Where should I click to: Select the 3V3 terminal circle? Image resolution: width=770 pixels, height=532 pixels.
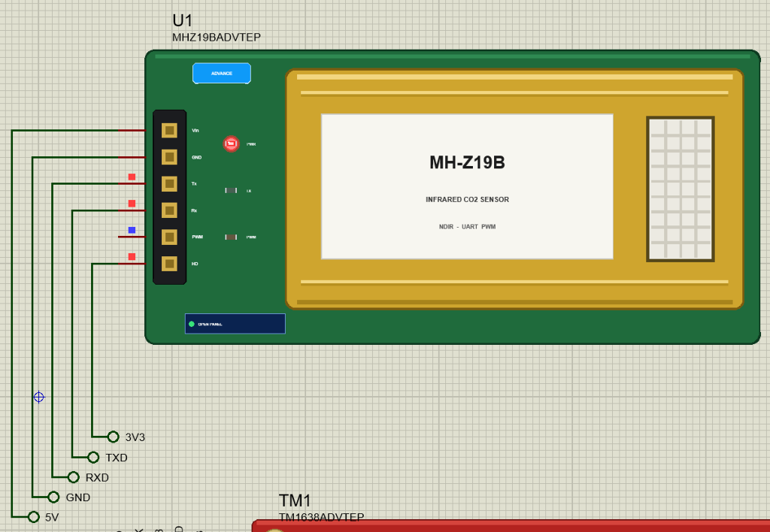113,437
